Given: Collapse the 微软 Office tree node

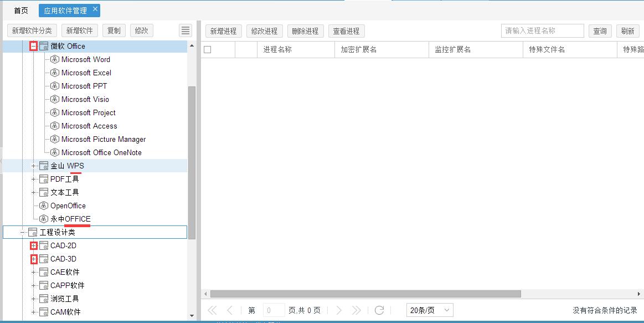Looking at the screenshot, I should tap(33, 47).
